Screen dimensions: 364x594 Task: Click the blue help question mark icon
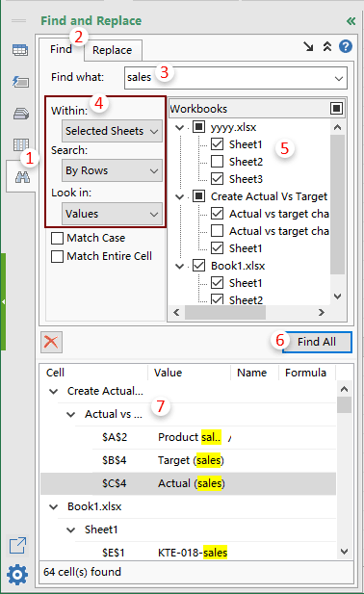[345, 46]
